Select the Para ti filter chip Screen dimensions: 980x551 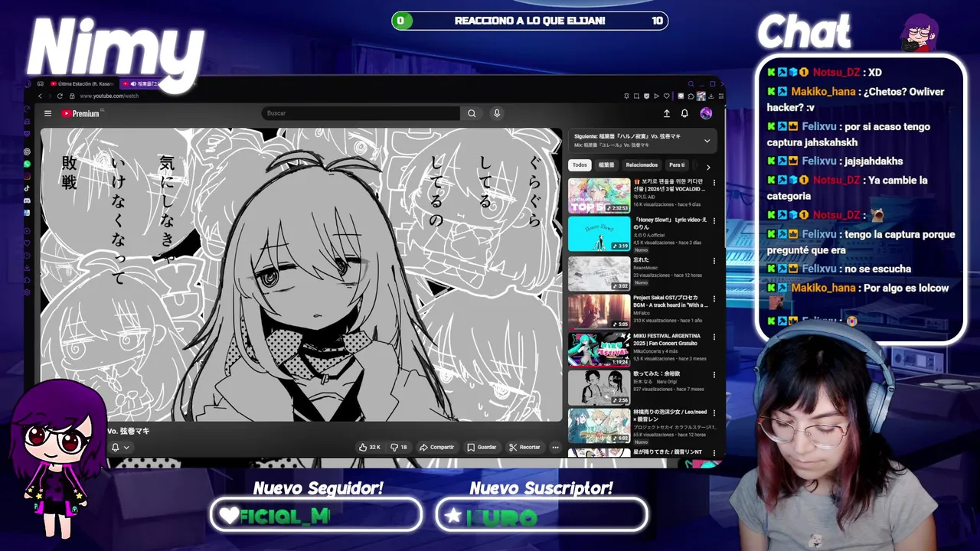[677, 165]
